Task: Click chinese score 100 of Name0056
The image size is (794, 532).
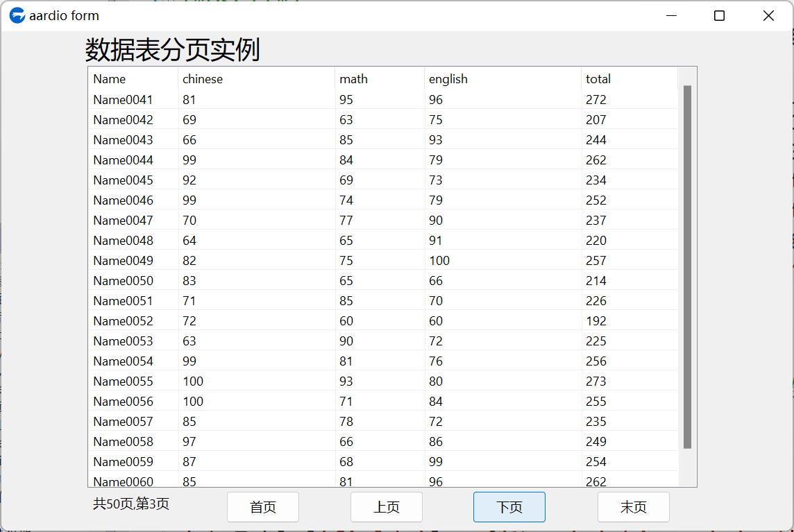Action: (193, 402)
